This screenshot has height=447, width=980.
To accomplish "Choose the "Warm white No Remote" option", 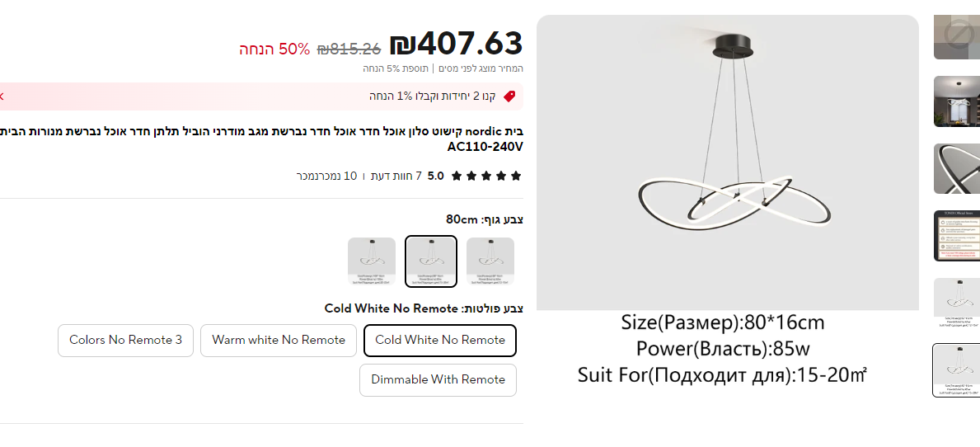I will click(279, 340).
